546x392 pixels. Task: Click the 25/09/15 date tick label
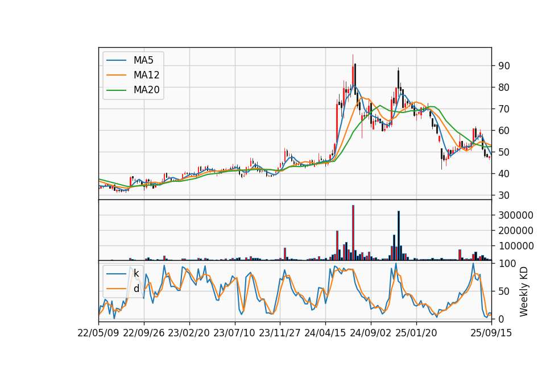[491, 333]
